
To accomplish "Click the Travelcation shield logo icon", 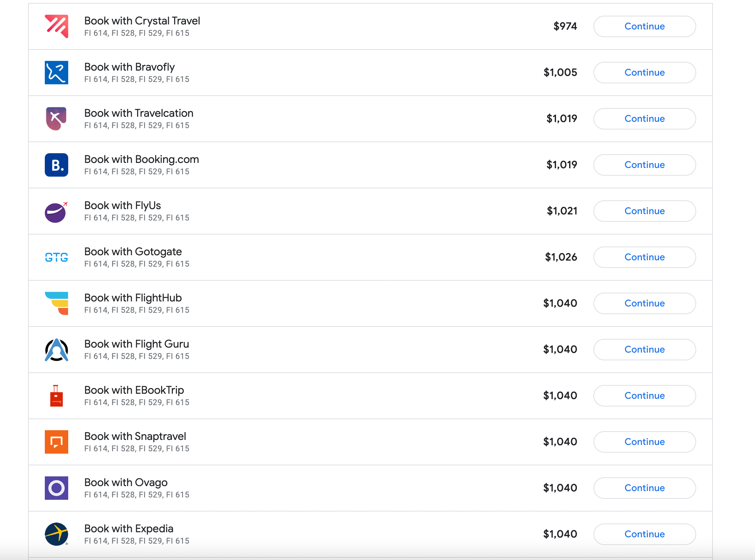I will (56, 119).
